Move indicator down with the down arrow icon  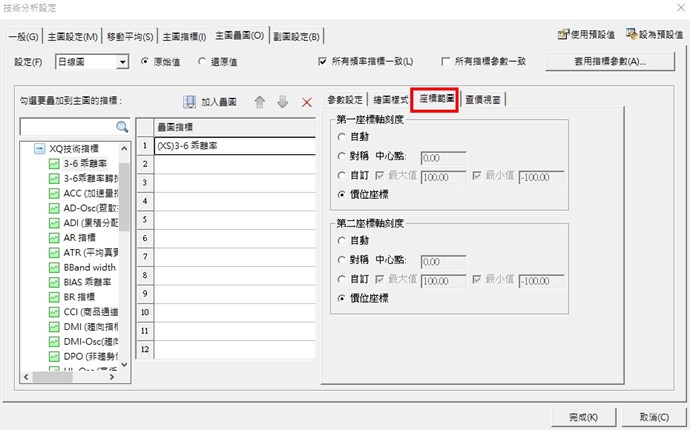[x=283, y=102]
